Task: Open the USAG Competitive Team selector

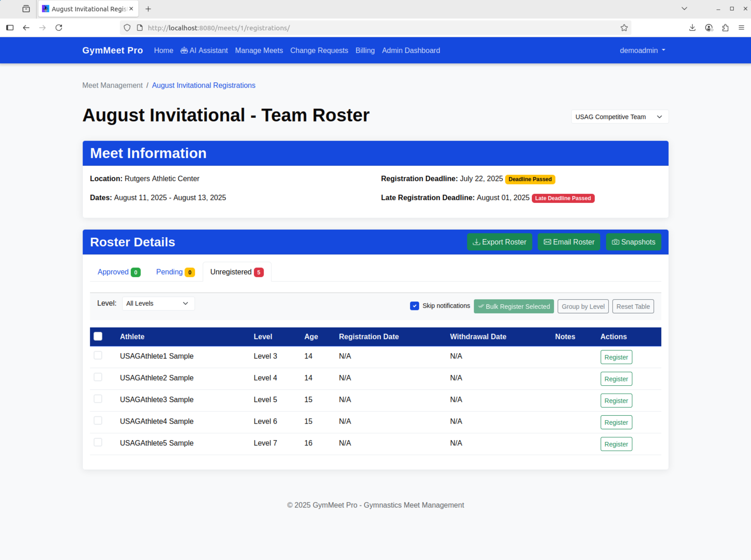Action: (x=619, y=117)
